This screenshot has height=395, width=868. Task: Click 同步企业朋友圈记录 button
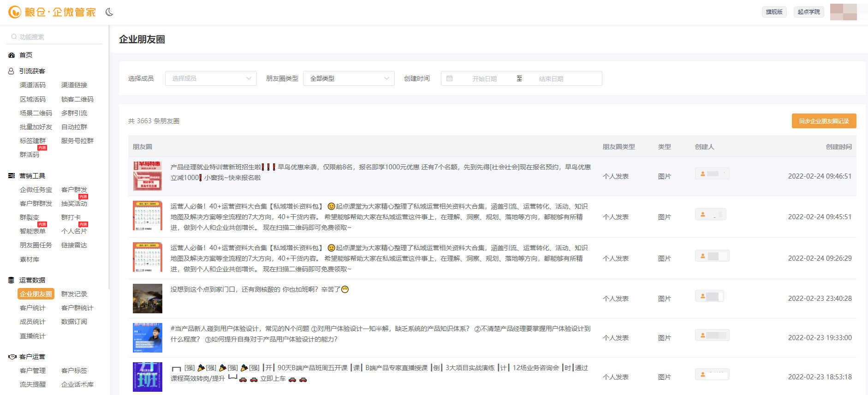pyautogui.click(x=824, y=121)
